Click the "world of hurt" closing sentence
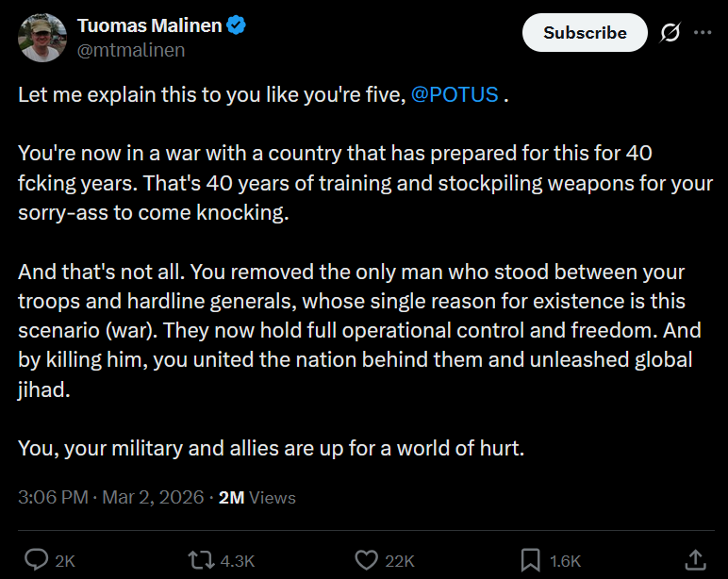This screenshot has height=579, width=728. [x=271, y=448]
